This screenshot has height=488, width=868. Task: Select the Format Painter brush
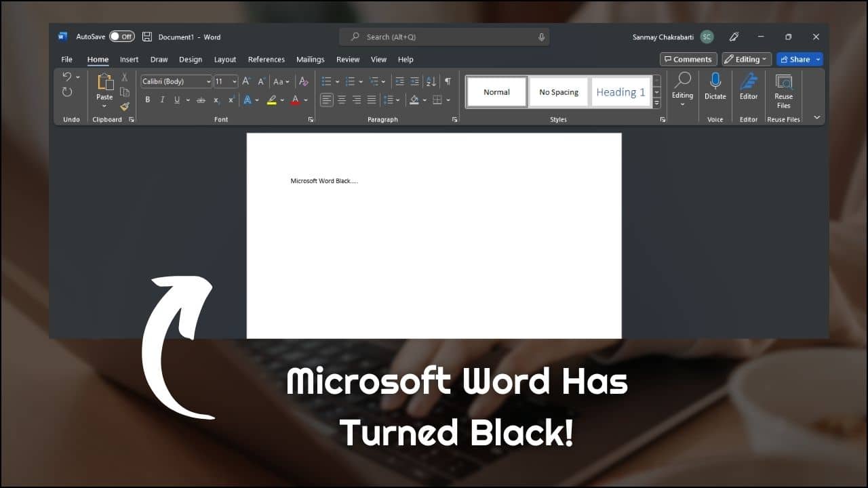coord(125,106)
